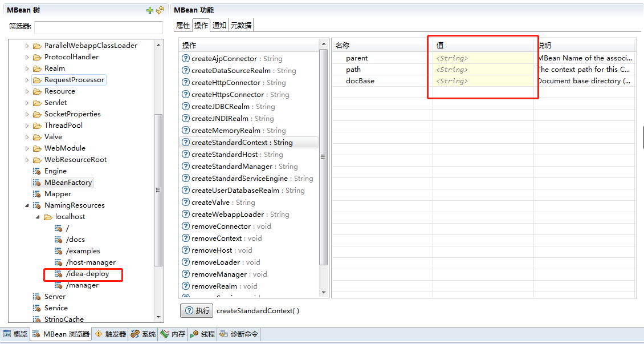The width and height of the screenshot is (644, 344).
Task: Click the question mark icon beside createAjpConnector
Action: [185, 59]
